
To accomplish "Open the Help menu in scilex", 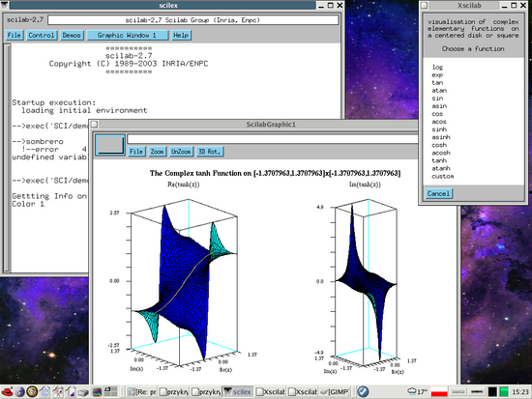I will coord(181,35).
